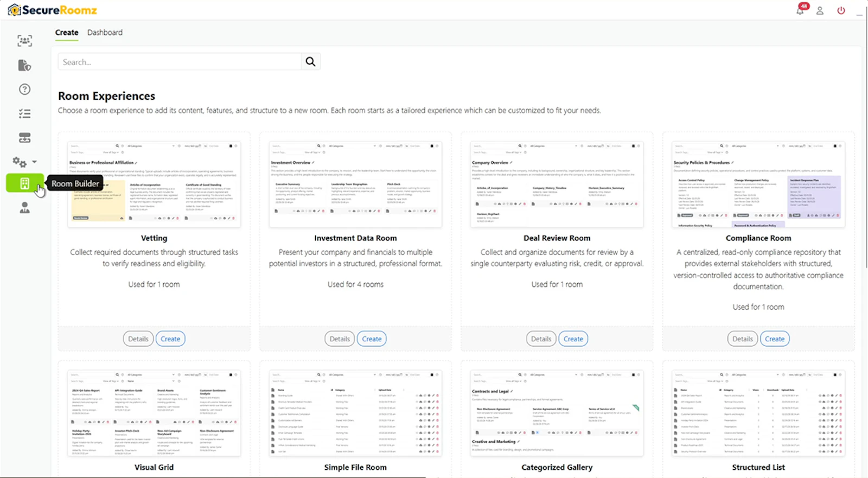This screenshot has width=868, height=478.
Task: Click the search magnifier button
Action: (310, 61)
